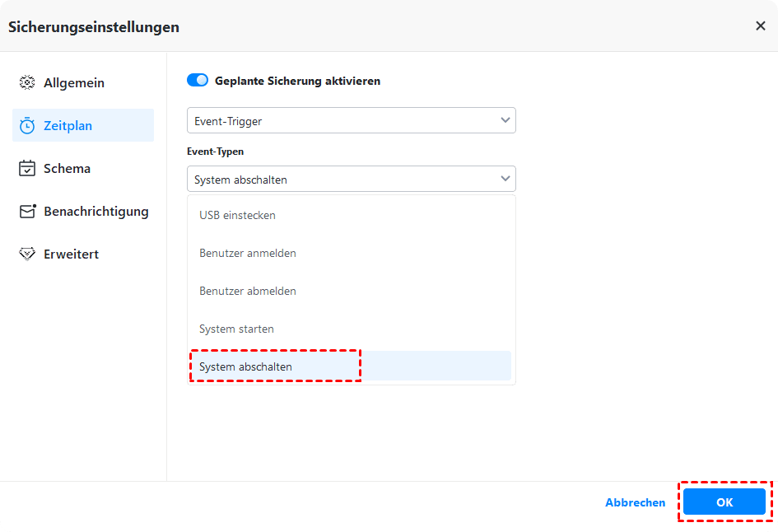Click the Erweitert diamond icon
Viewport: 778px width, 532px height.
(27, 254)
